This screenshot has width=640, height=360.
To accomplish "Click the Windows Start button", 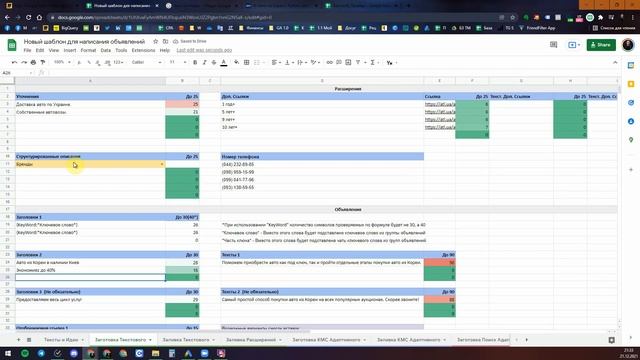I will coord(8,353).
